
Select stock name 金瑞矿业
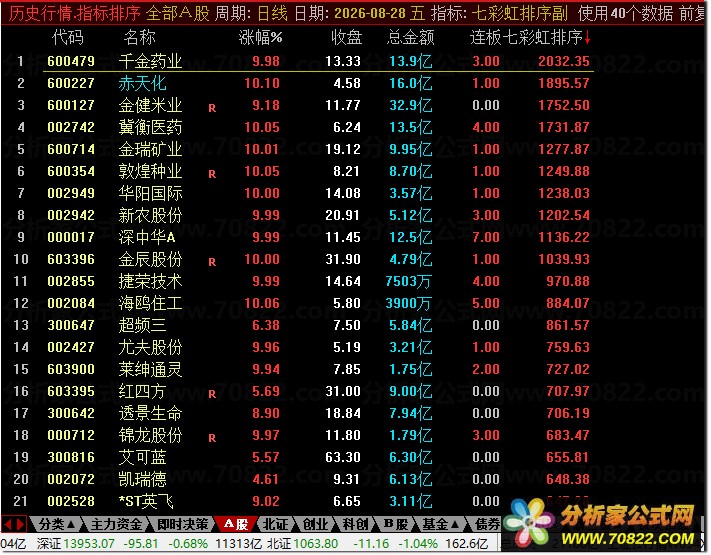click(x=150, y=149)
